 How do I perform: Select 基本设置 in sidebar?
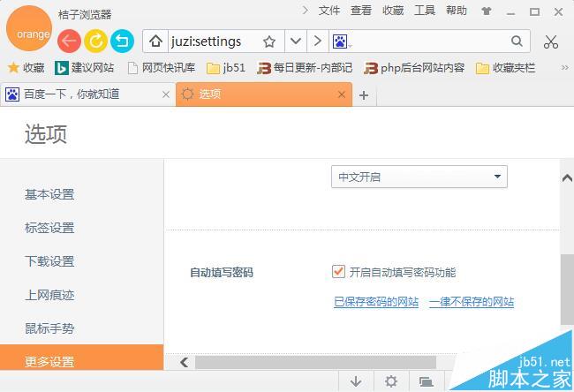[49, 194]
